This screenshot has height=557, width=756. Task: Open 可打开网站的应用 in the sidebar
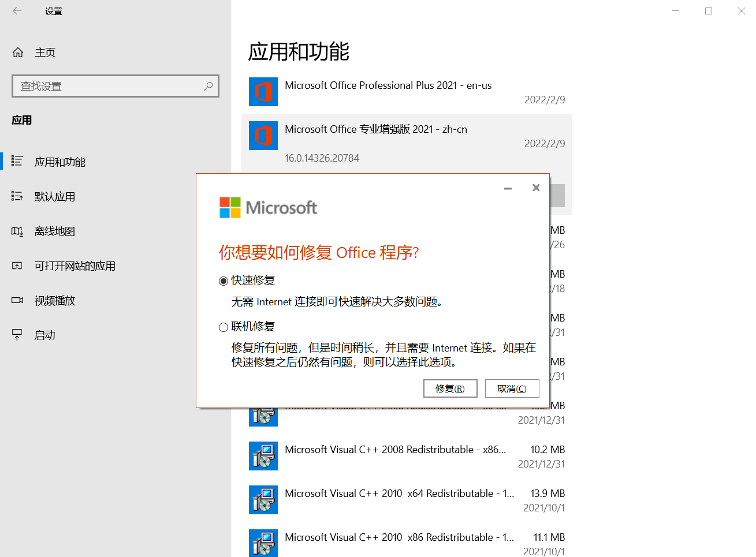(x=116, y=266)
